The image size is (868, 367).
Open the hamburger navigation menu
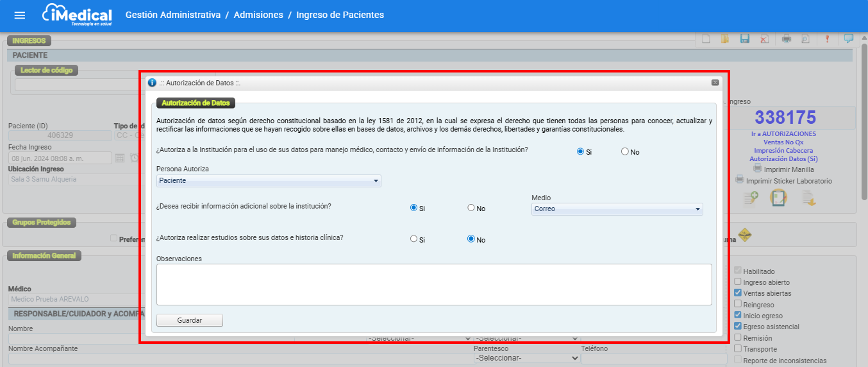[x=20, y=15]
